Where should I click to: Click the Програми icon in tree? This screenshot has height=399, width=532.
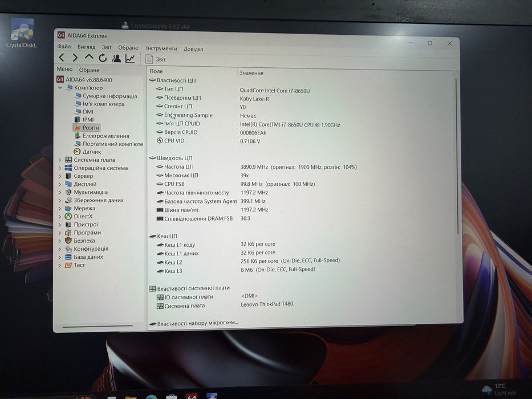click(68, 233)
